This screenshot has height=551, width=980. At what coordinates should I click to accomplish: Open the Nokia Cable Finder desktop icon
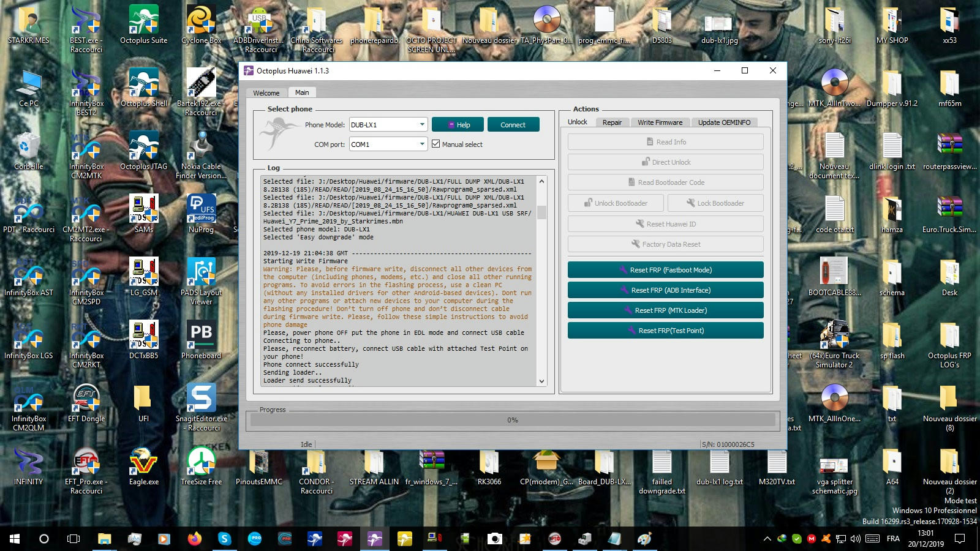tap(201, 155)
